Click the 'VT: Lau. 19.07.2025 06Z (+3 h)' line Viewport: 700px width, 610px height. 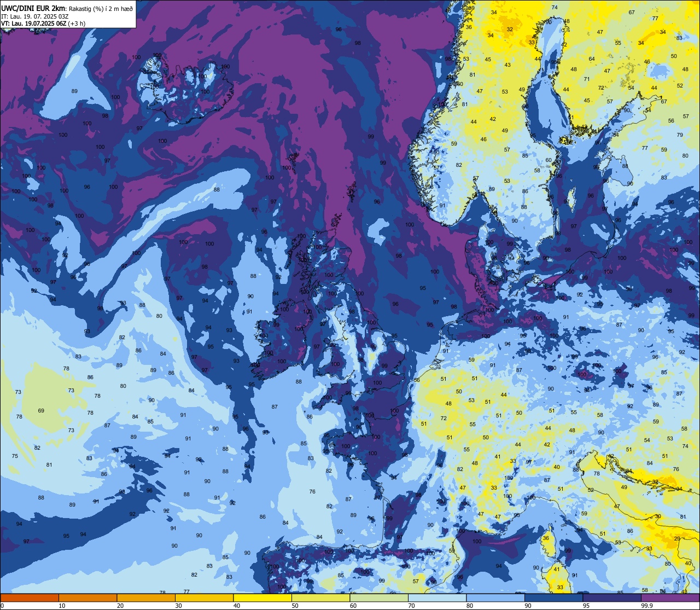click(44, 24)
